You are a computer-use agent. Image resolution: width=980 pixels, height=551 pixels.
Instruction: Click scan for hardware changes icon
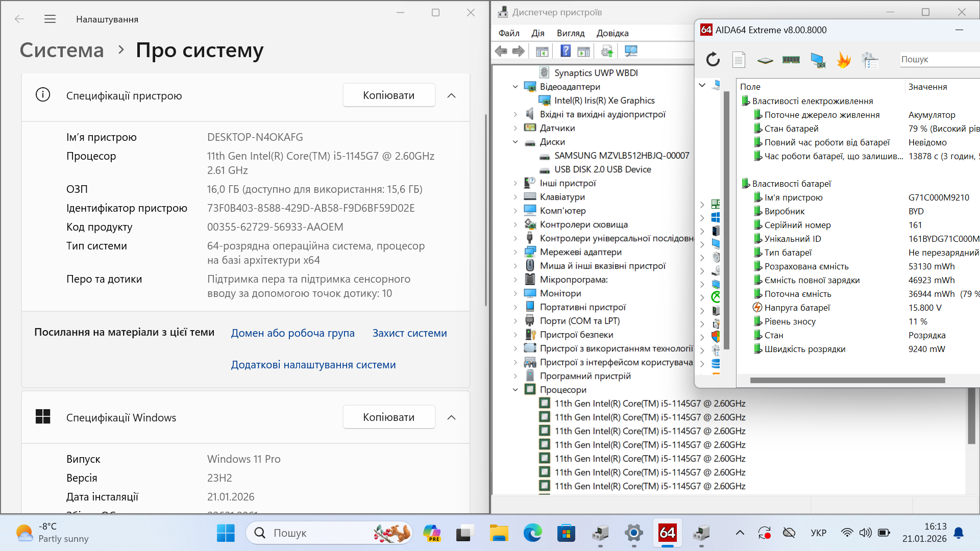pos(631,51)
